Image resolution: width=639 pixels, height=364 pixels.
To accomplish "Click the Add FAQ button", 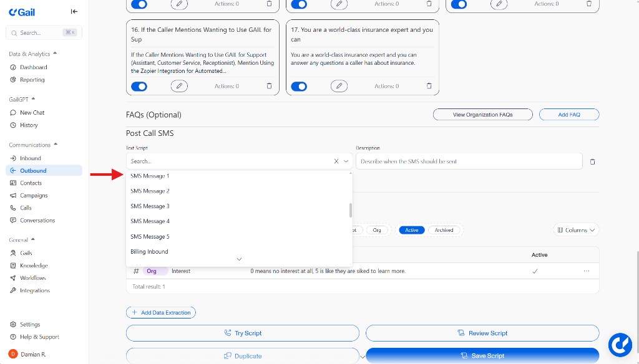I will tap(568, 114).
